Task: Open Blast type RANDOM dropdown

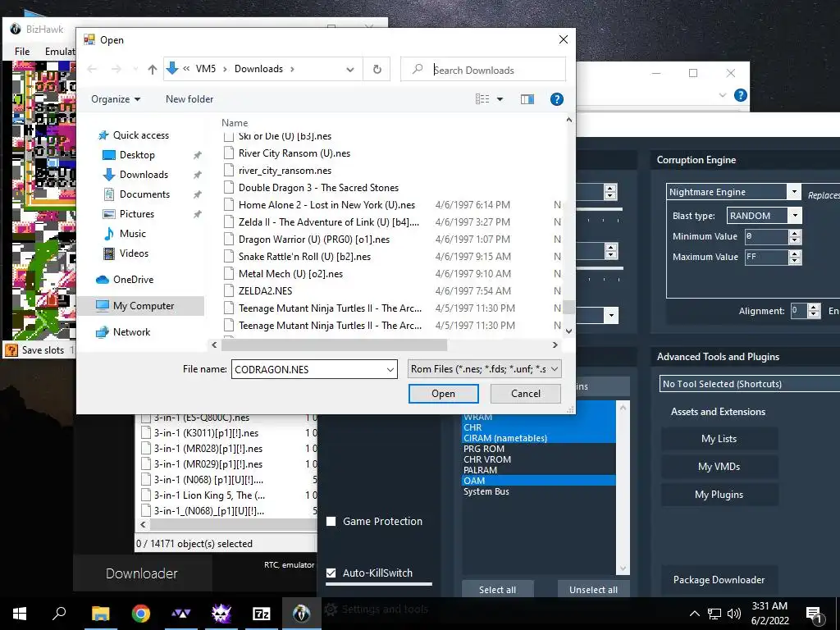Action: (795, 216)
